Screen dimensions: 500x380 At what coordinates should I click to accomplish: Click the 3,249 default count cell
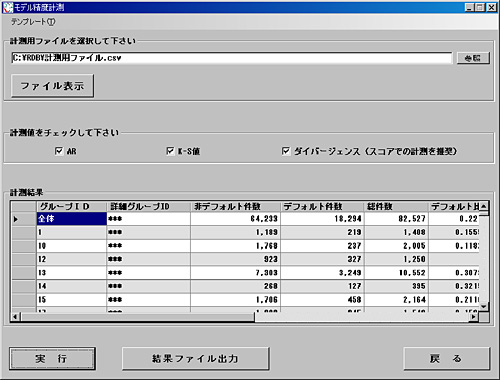[322, 273]
